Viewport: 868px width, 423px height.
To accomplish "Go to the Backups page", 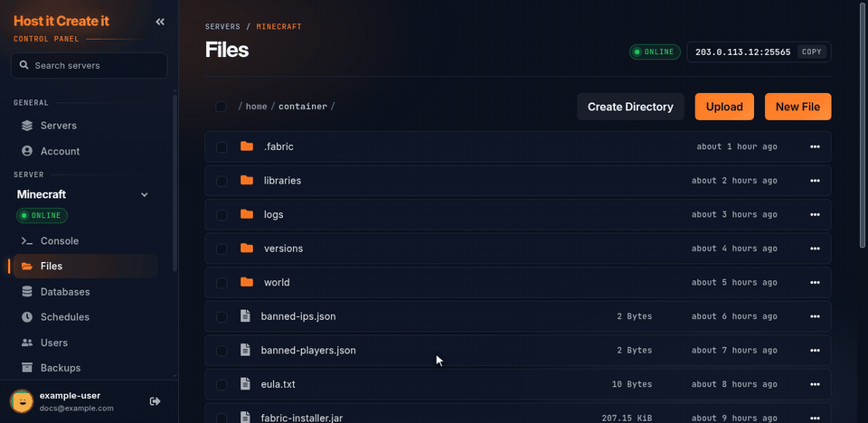I will [x=85, y=368].
